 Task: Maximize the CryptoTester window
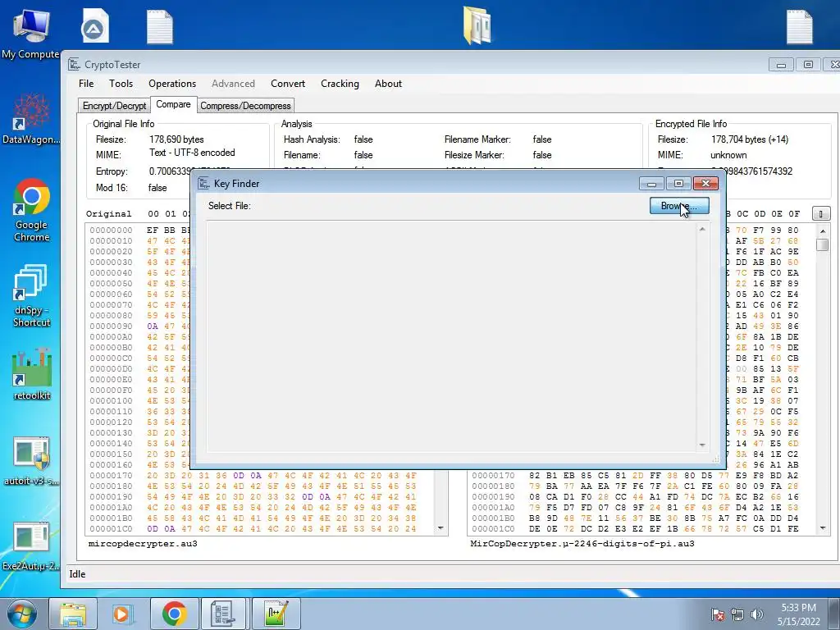pos(808,65)
